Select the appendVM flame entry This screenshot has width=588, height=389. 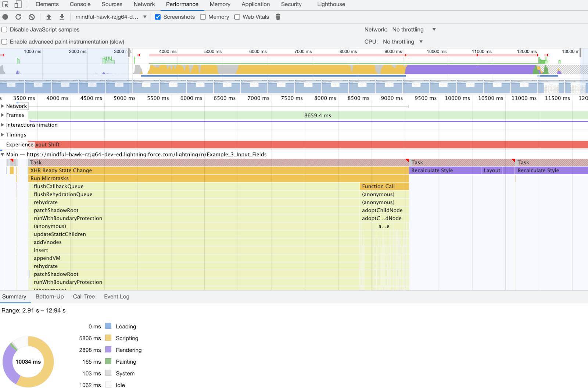click(x=194, y=258)
